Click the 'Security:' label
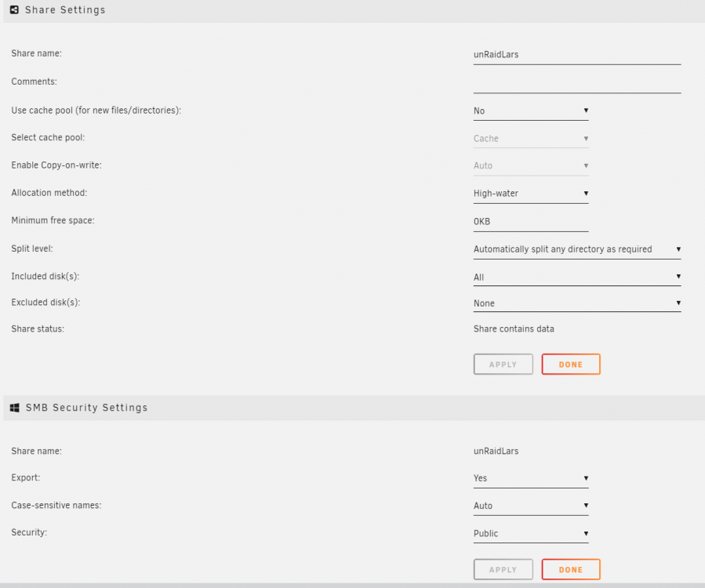705x588 pixels. click(29, 532)
